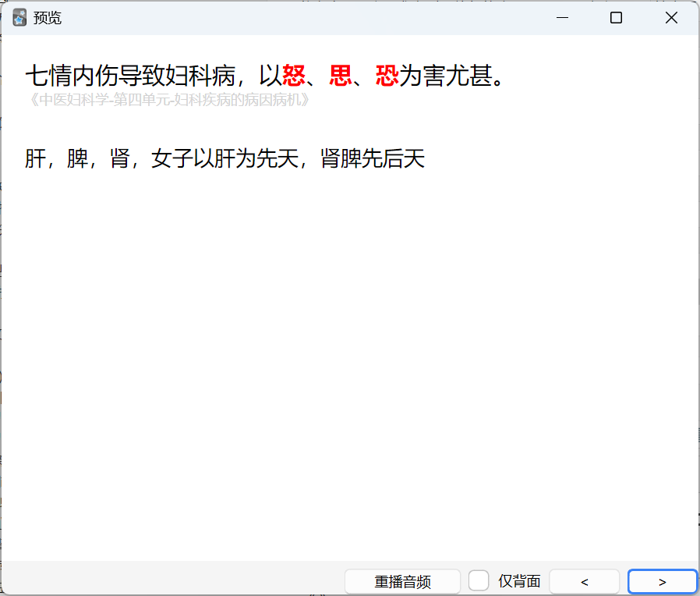Click the red word 思
Viewport: 700px width, 596px height.
click(x=340, y=75)
